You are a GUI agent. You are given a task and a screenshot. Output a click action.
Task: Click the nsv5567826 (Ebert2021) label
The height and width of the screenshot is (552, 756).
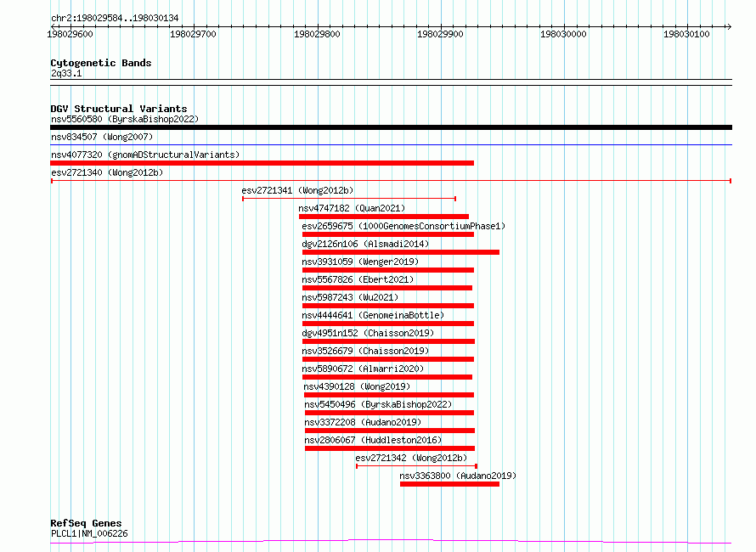click(x=358, y=279)
